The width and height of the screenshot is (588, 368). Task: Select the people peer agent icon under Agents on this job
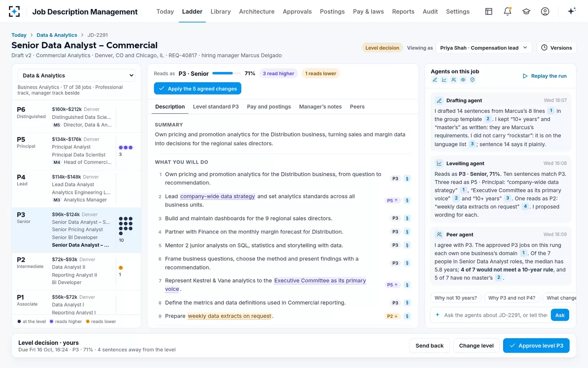[x=454, y=80]
